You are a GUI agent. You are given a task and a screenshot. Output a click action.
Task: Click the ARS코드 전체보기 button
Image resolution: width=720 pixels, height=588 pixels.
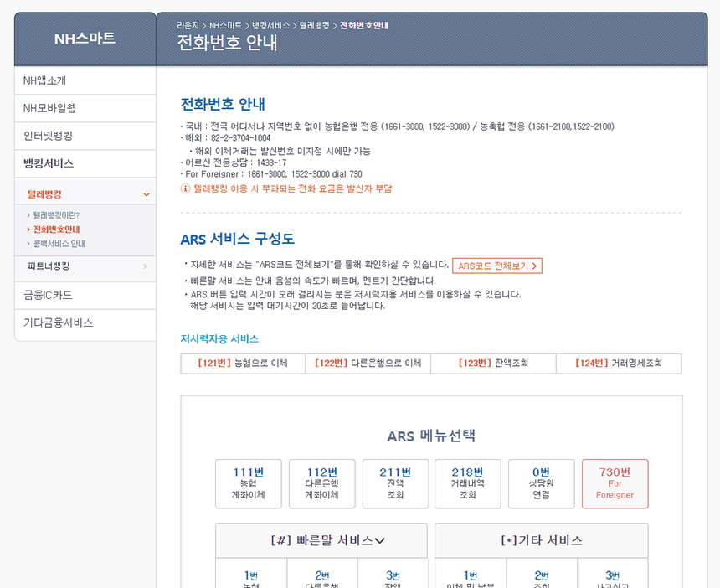pos(497,266)
